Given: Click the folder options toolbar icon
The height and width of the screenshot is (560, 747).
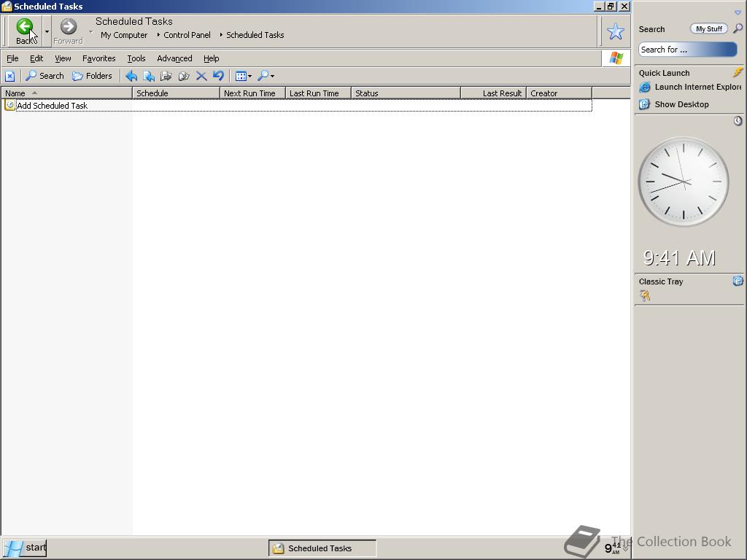Looking at the screenshot, I should click(183, 76).
